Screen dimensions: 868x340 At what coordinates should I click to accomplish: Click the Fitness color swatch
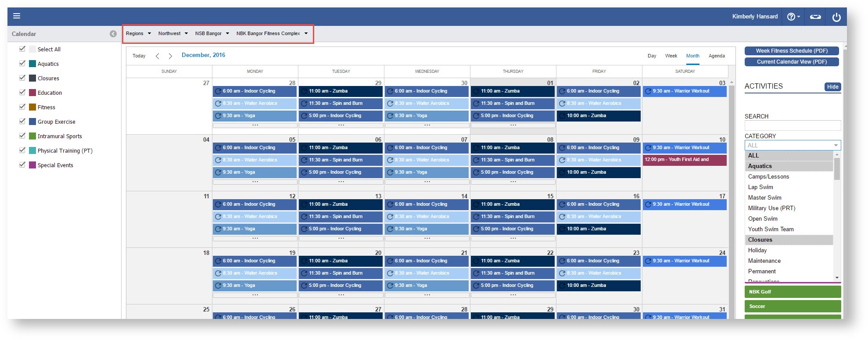(32, 107)
